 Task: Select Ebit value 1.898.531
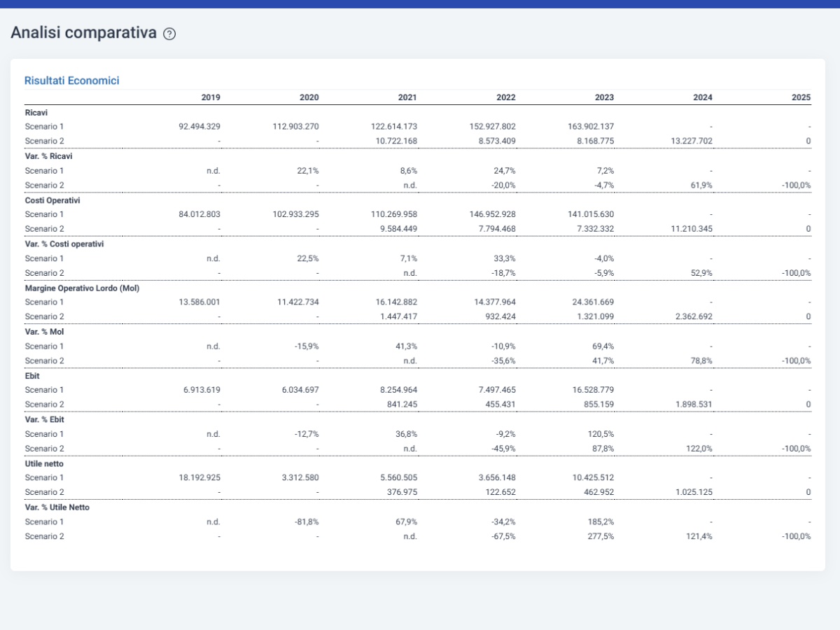coord(694,405)
